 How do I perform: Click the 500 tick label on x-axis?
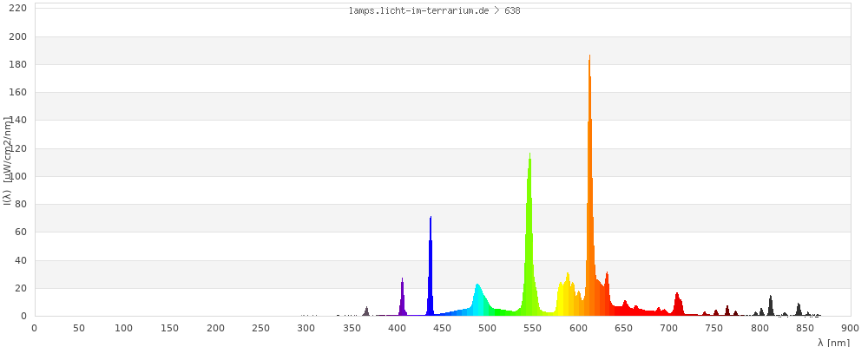[488, 327]
